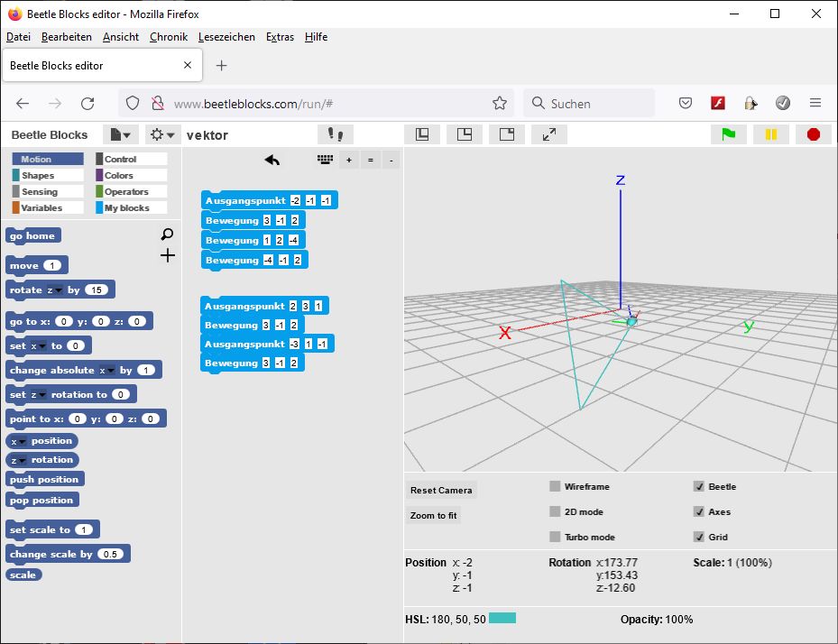Search blocks with magnifier icon
Viewport: 838px width, 644px height.
pos(167,235)
